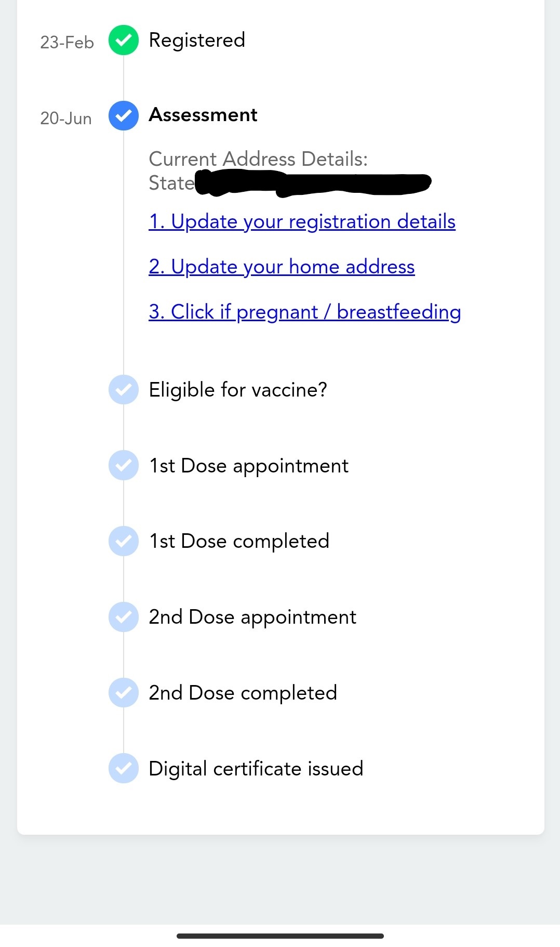Click the blue Assessment checkmark icon
This screenshot has height=947, width=560.
click(124, 115)
